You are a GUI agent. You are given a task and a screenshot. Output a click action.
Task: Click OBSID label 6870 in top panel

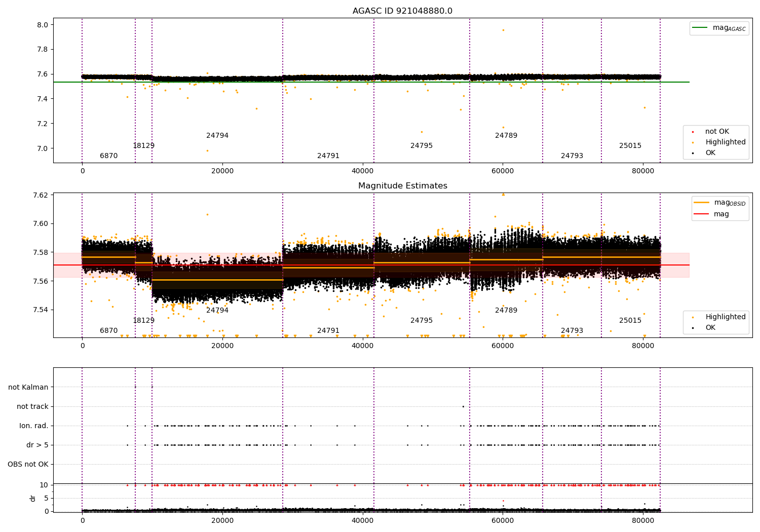[x=108, y=156]
